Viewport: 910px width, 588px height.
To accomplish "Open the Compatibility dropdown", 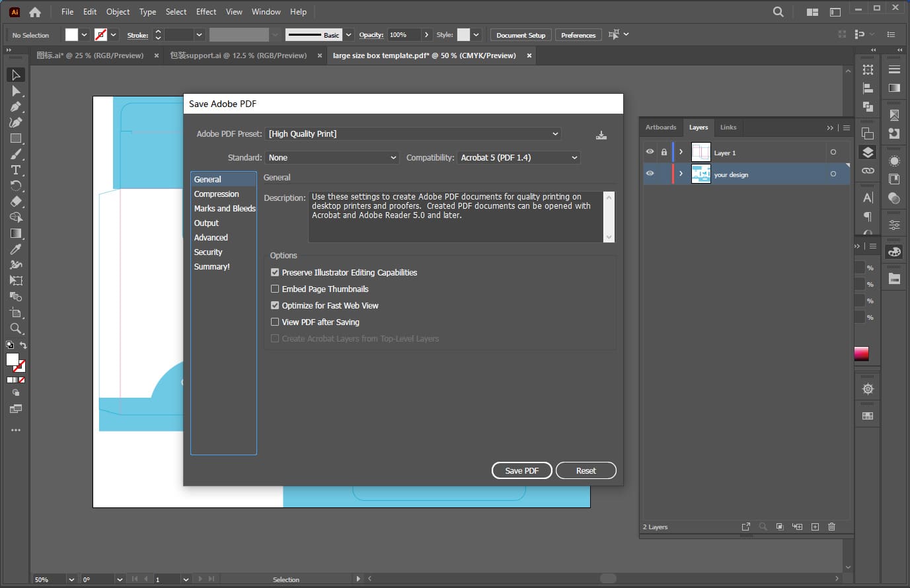I will point(519,157).
